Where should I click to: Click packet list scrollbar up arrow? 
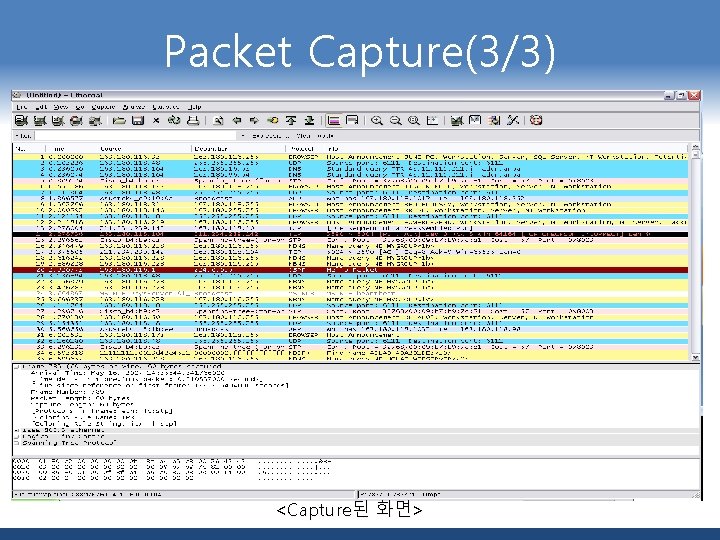coord(695,148)
